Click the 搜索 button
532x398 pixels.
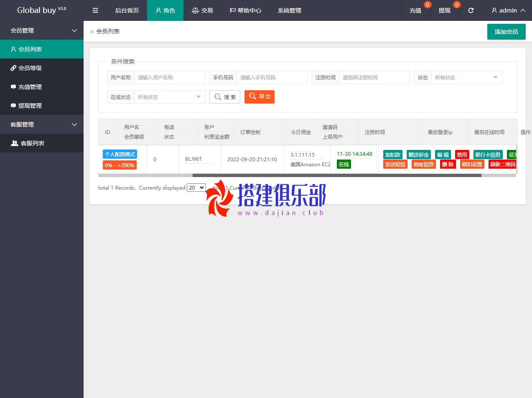[x=225, y=97]
